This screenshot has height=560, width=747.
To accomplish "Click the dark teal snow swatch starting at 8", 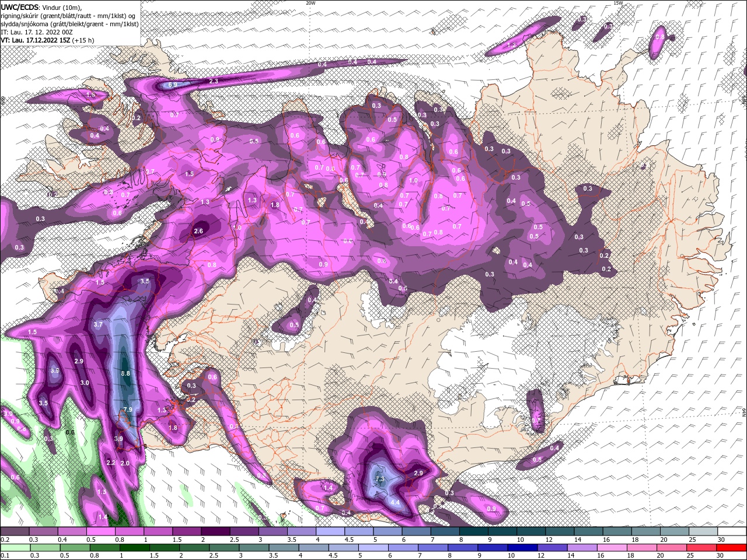I will click(x=473, y=531).
